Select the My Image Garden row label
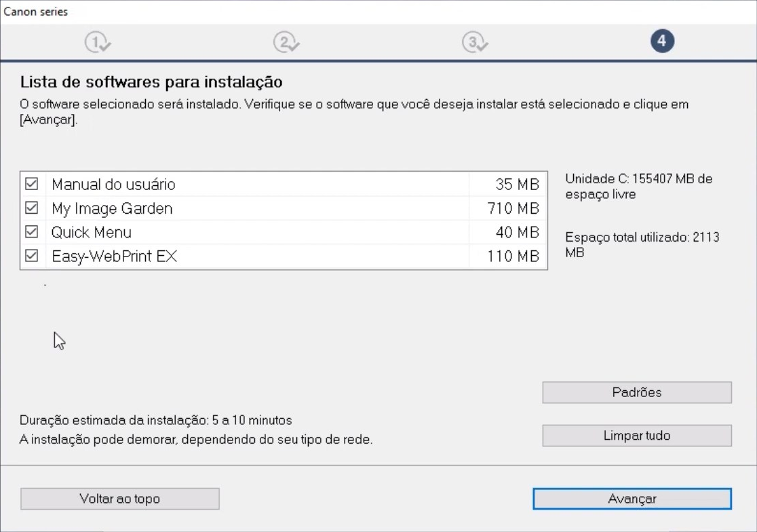Image resolution: width=757 pixels, height=532 pixels. [x=112, y=208]
